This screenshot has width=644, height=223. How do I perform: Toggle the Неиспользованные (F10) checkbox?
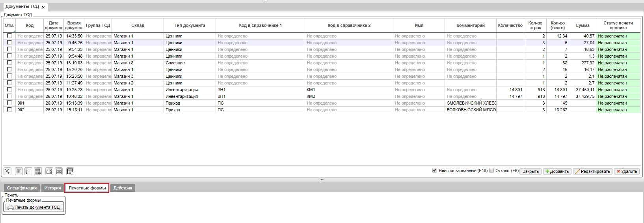[x=435, y=171]
